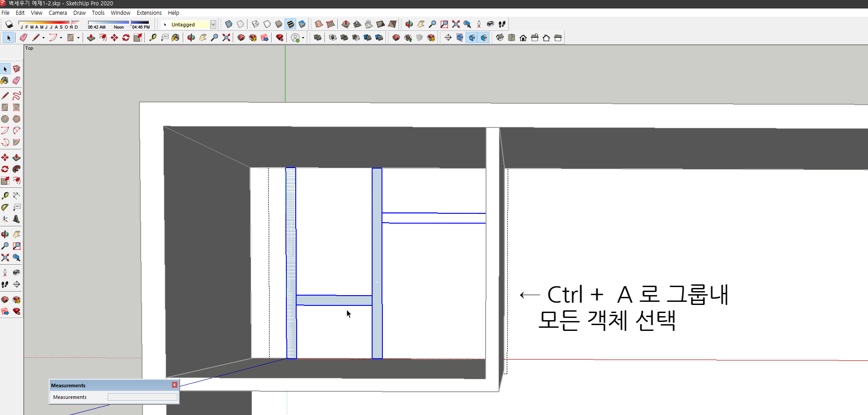Open the Camera menu
The image size is (868, 415).
58,13
